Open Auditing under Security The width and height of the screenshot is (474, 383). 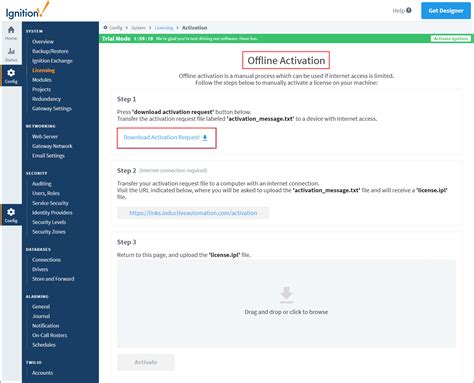click(x=42, y=184)
